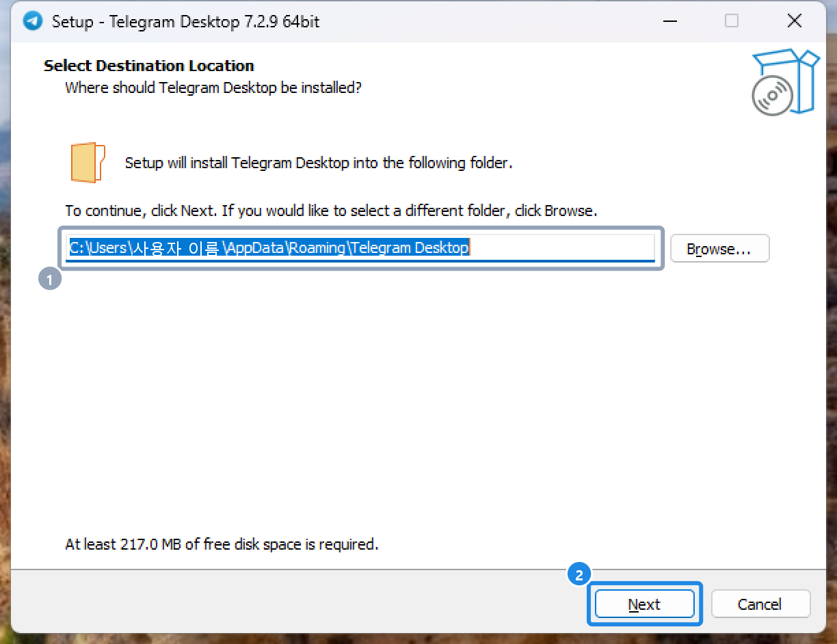Click the installer box-and-disc icon
This screenshot has height=644, width=837.
[785, 82]
